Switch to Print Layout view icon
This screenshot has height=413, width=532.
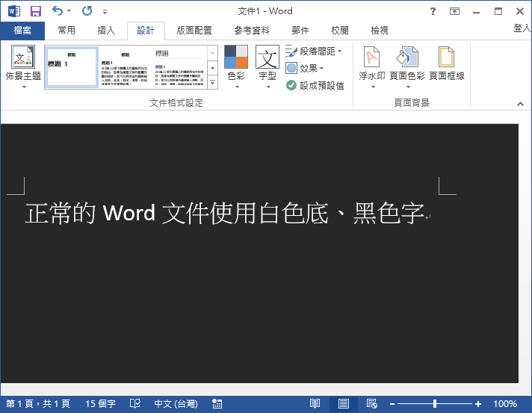tap(344, 404)
